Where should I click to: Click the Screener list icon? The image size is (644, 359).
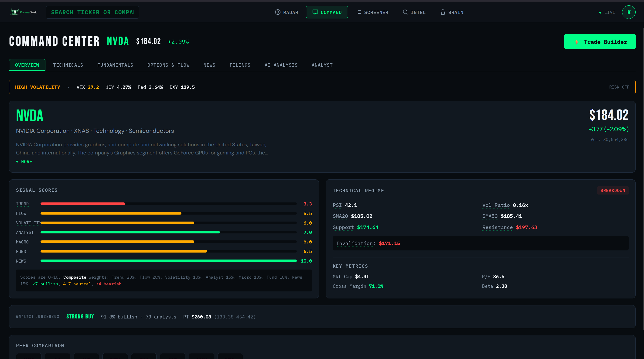(359, 12)
